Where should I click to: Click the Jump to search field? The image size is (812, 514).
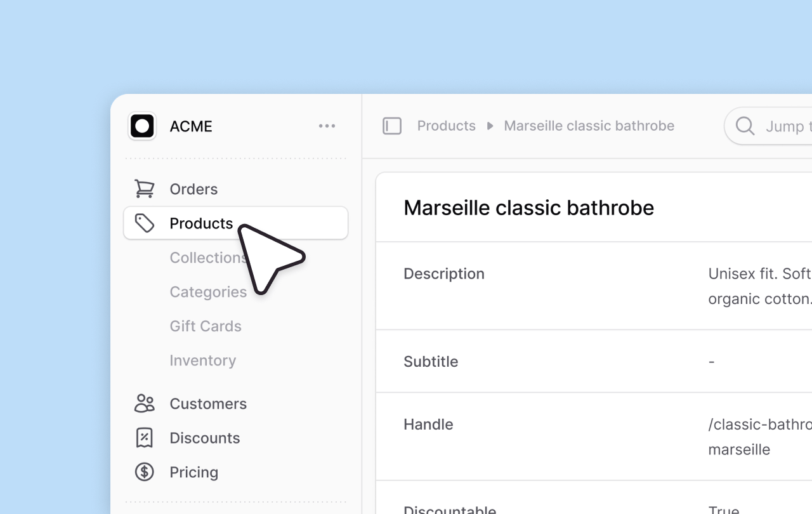click(787, 126)
